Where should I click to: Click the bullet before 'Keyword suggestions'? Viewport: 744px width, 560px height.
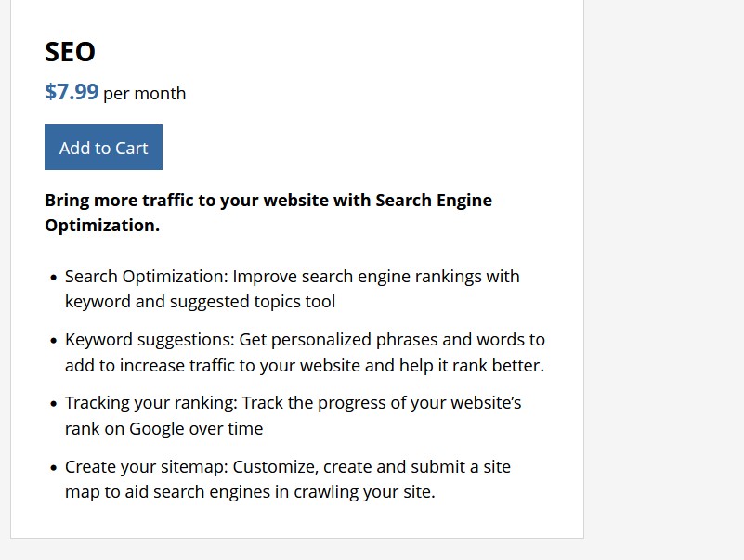tap(53, 341)
